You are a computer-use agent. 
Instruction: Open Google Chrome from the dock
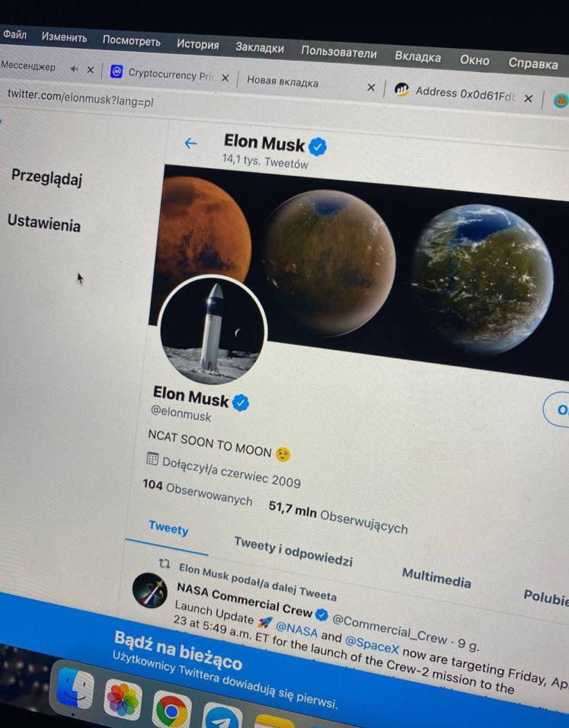(171, 710)
